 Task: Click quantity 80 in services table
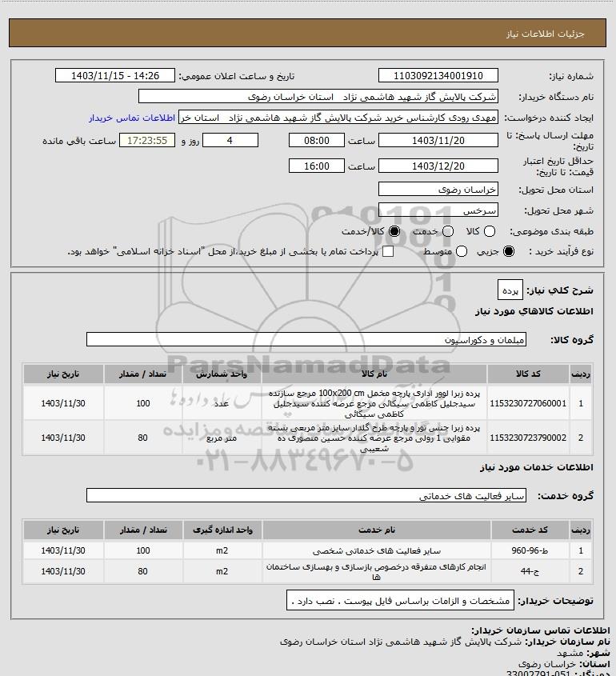[x=142, y=571]
